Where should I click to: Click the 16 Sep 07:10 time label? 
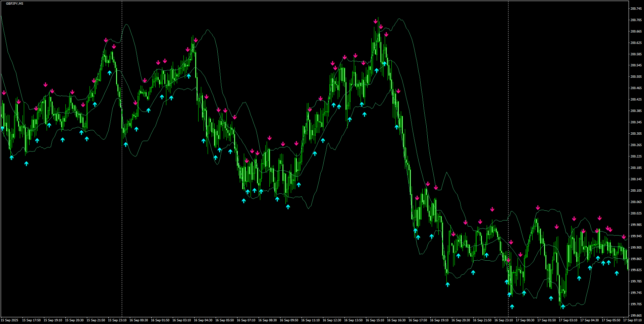pos(246,320)
